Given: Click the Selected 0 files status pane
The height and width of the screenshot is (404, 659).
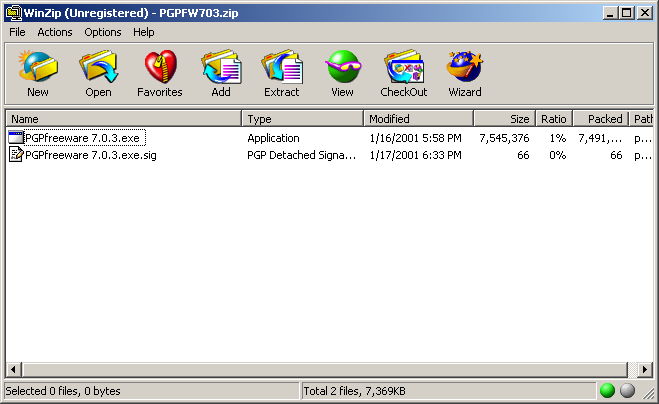Looking at the screenshot, I should (151, 391).
